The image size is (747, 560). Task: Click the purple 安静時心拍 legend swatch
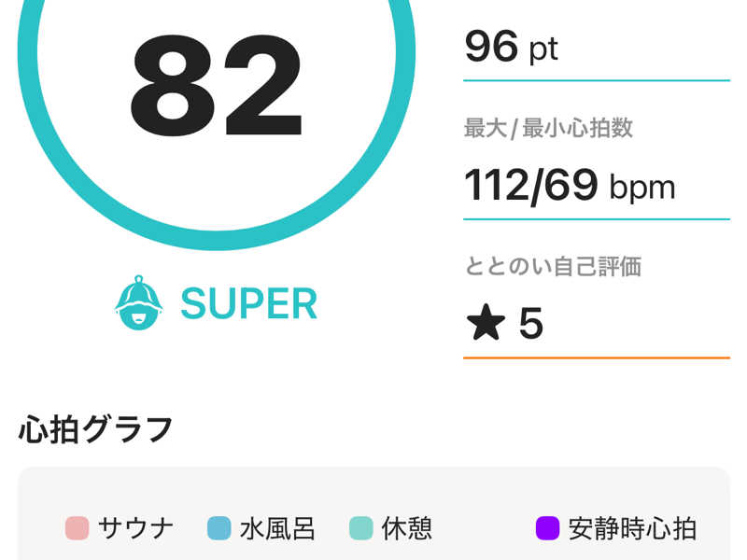tap(547, 528)
